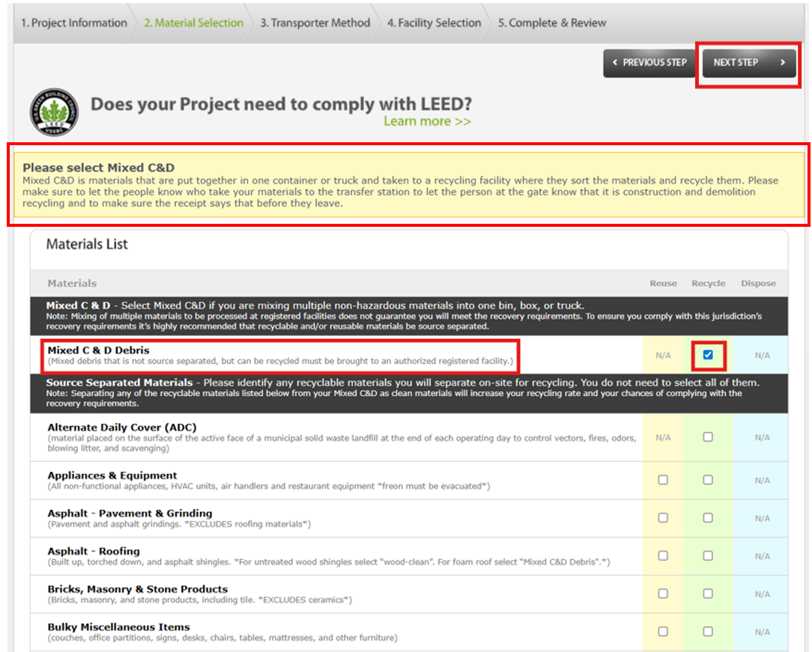Click the USGBC LEED logo icon
Viewport: 812px width, 652px height.
pyautogui.click(x=52, y=112)
